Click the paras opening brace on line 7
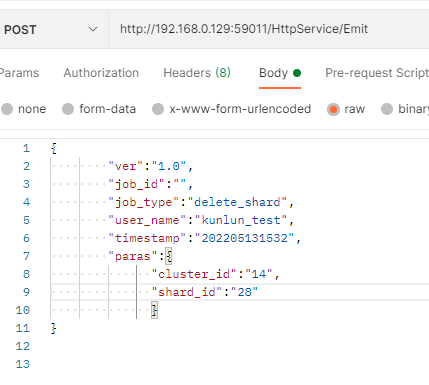The height and width of the screenshot is (385, 429). click(169, 256)
